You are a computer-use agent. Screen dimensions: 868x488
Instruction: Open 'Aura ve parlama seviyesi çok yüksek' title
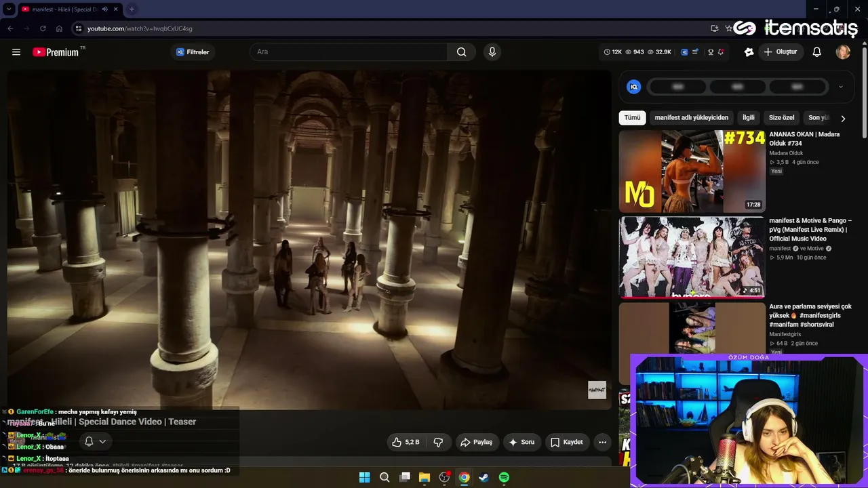point(810,316)
